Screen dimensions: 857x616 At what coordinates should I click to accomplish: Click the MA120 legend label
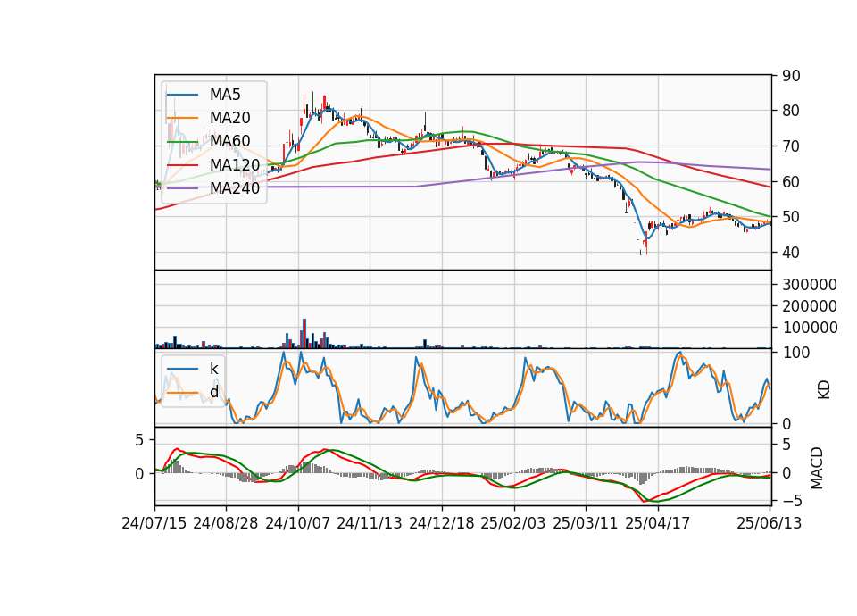[x=235, y=164]
